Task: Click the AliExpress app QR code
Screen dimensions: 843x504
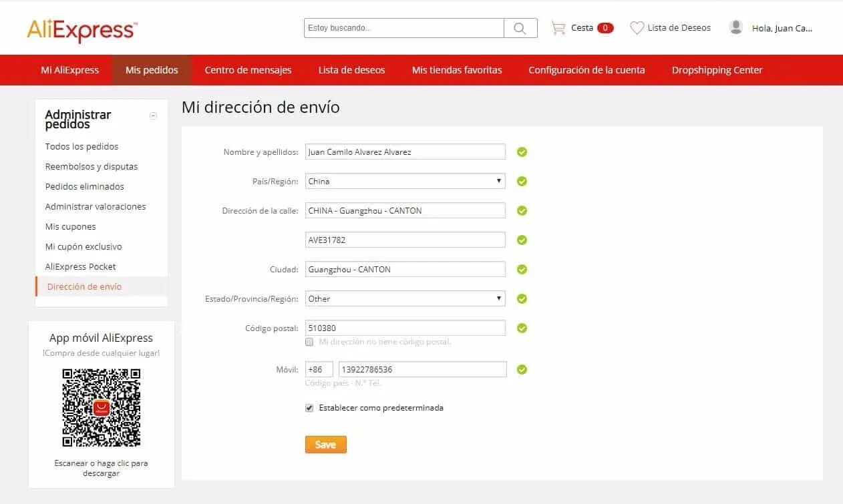Action: pyautogui.click(x=102, y=408)
